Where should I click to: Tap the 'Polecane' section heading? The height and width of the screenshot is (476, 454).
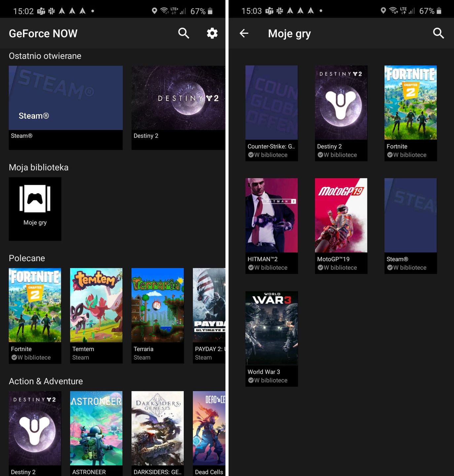[27, 258]
